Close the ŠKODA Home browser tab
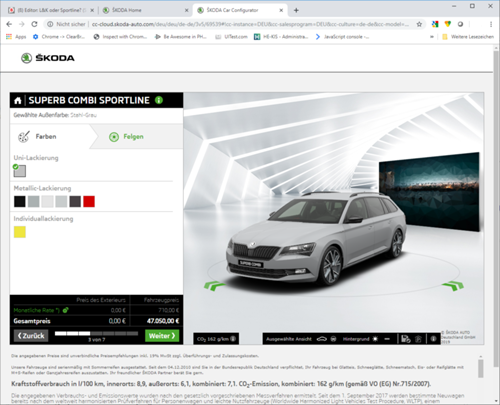The image size is (500, 405). (187, 10)
